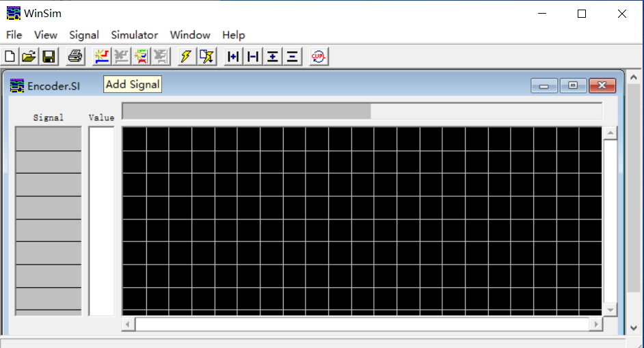Open the Simulator menu

coord(134,35)
